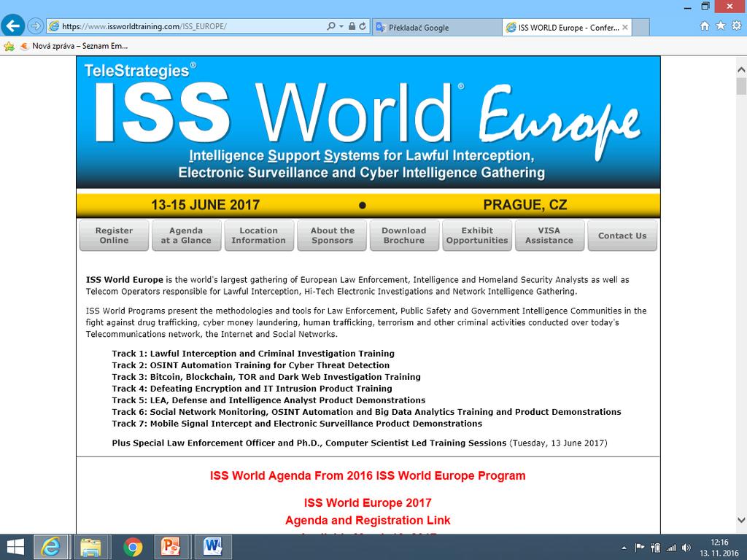747x560 pixels.
Task: Open volume speaker tray icon
Action: coord(686,548)
